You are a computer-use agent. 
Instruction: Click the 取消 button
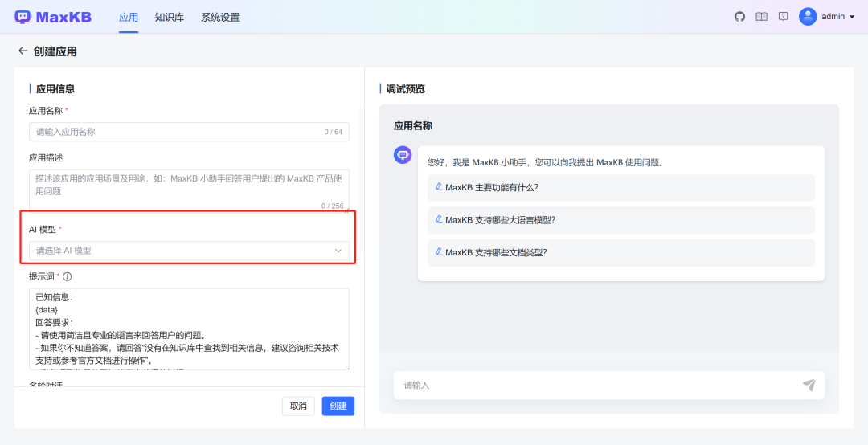coord(298,406)
